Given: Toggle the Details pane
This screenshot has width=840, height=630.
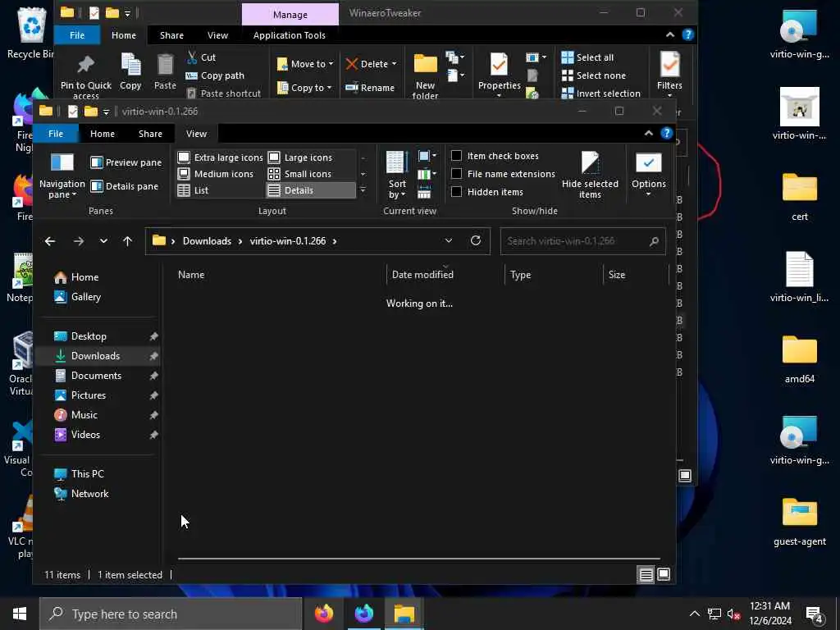Looking at the screenshot, I should coord(125,186).
